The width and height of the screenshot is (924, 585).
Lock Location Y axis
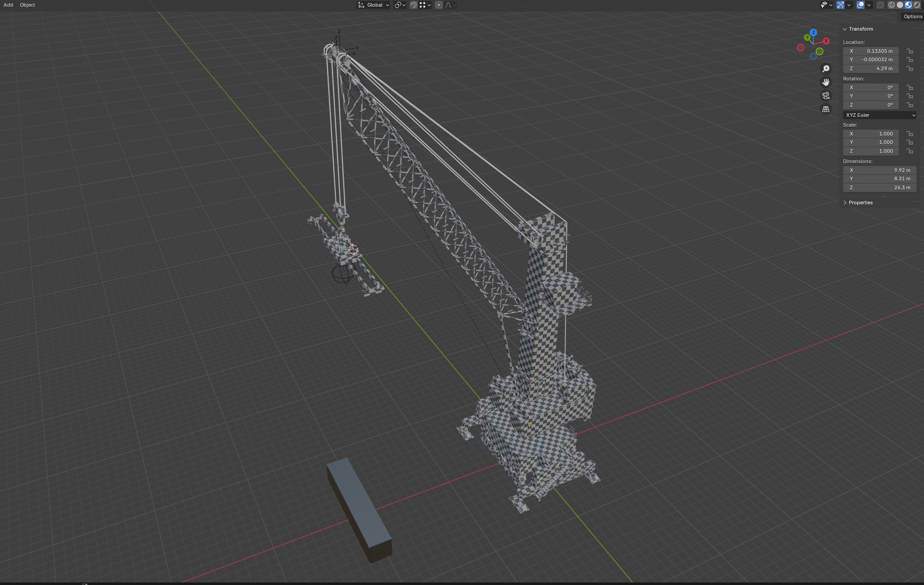coord(910,60)
